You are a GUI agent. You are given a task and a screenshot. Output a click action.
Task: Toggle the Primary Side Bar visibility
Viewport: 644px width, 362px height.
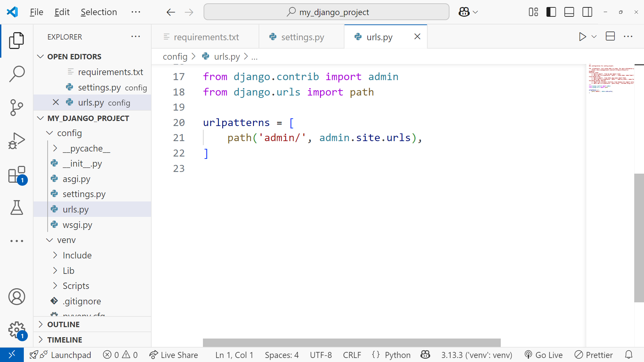pyautogui.click(x=551, y=12)
